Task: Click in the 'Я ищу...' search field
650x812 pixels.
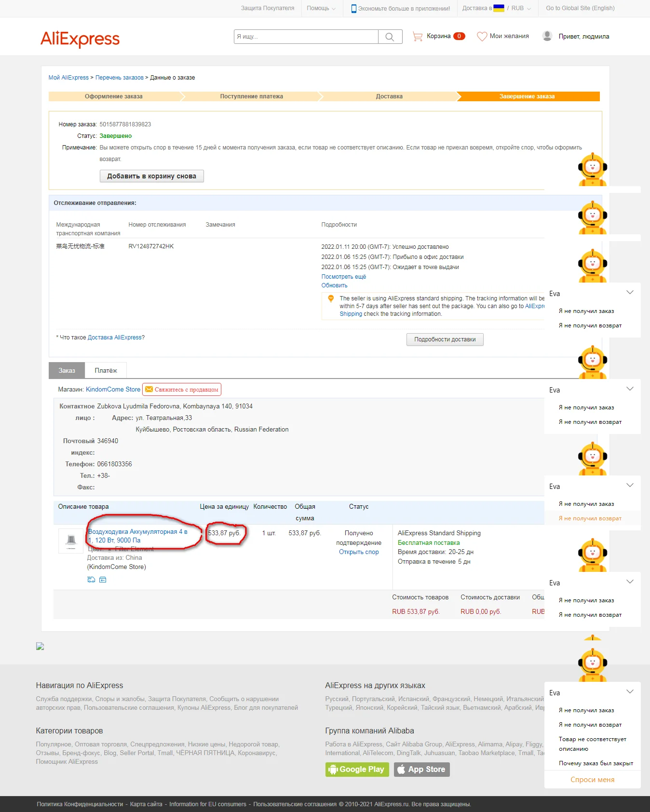Action: pos(306,37)
